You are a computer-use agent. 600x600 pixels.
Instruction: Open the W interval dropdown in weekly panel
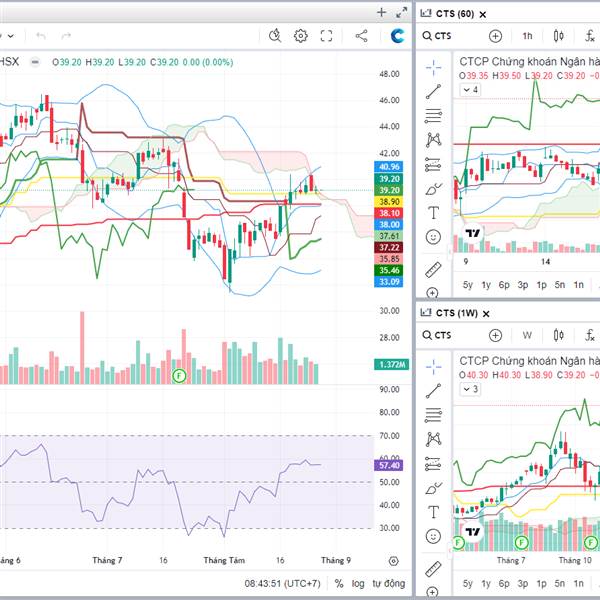pos(527,335)
